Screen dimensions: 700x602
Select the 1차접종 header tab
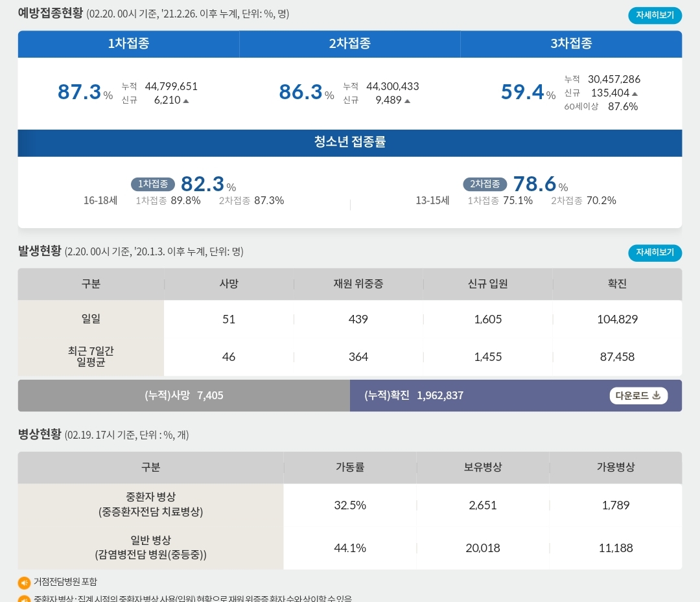coord(128,43)
